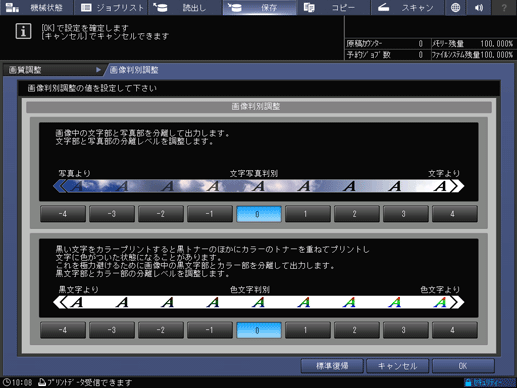Click the キャンセル button
This screenshot has height=388, width=517.
[x=397, y=366]
